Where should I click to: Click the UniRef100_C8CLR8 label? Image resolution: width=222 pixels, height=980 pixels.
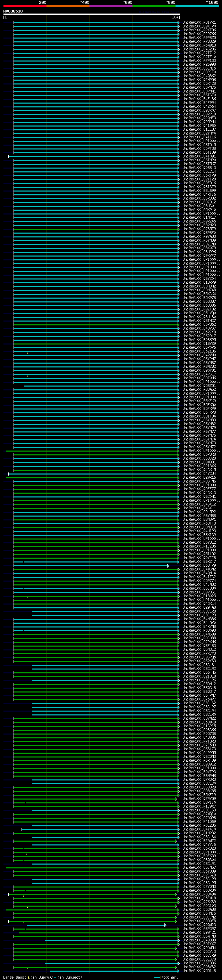[199, 612]
